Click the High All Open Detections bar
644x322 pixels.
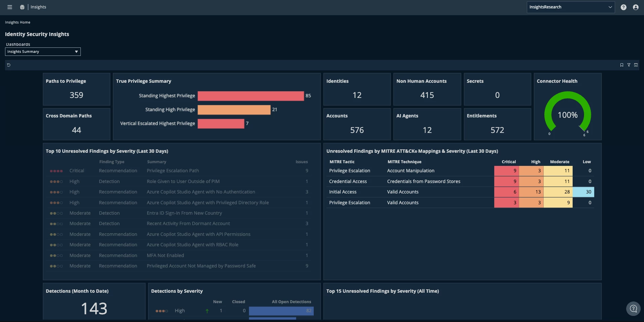[281, 311]
